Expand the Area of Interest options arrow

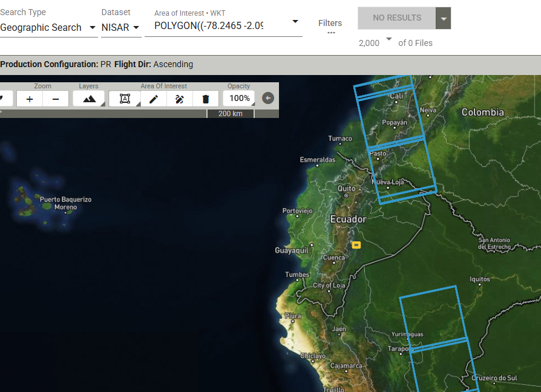tap(295, 21)
